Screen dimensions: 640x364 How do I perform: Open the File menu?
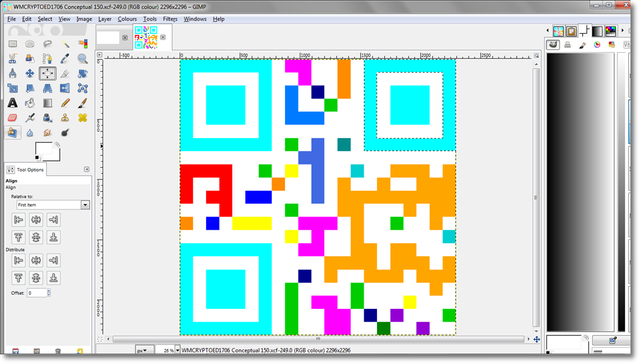click(x=11, y=19)
